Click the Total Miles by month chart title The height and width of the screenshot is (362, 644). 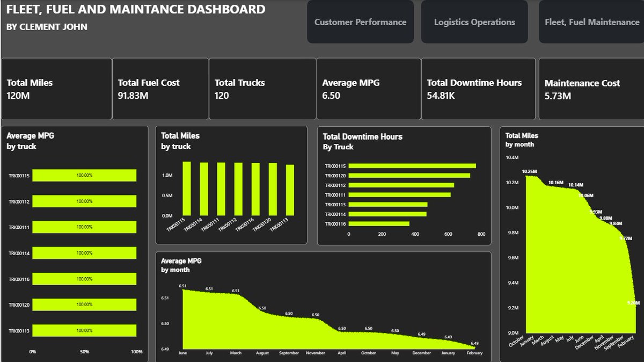click(522, 140)
